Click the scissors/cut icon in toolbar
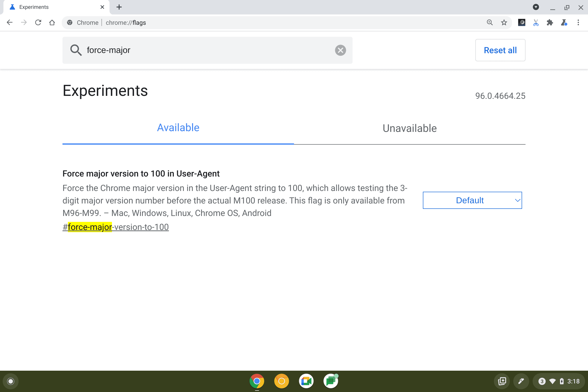This screenshot has width=588, height=392. coord(535,23)
